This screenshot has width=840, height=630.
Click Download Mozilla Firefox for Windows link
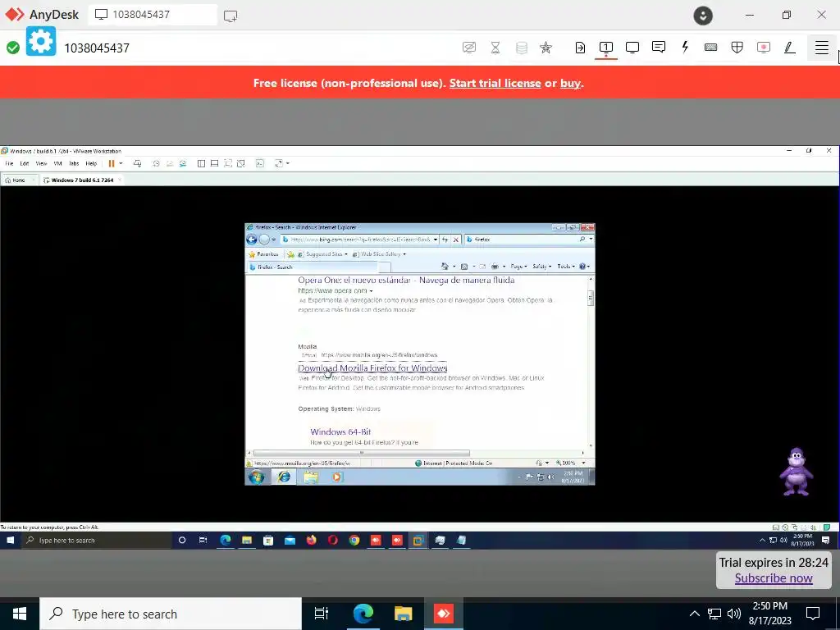tap(372, 368)
